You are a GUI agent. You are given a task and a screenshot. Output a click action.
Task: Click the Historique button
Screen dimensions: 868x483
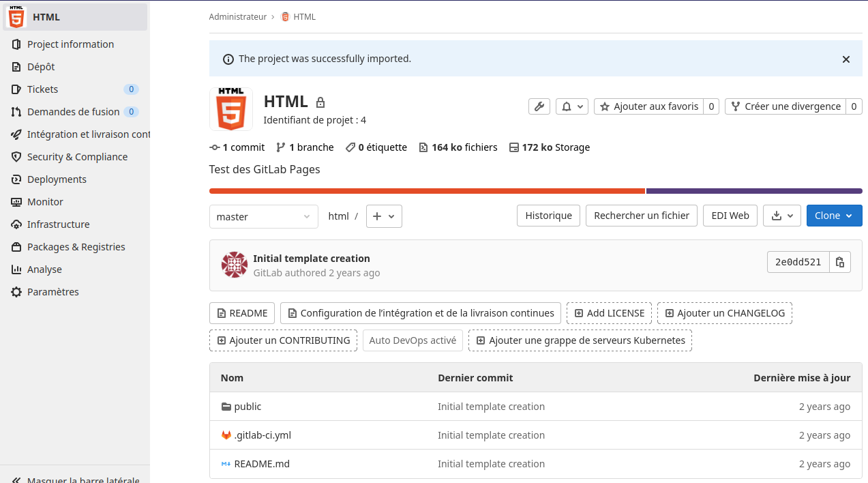pyautogui.click(x=548, y=216)
